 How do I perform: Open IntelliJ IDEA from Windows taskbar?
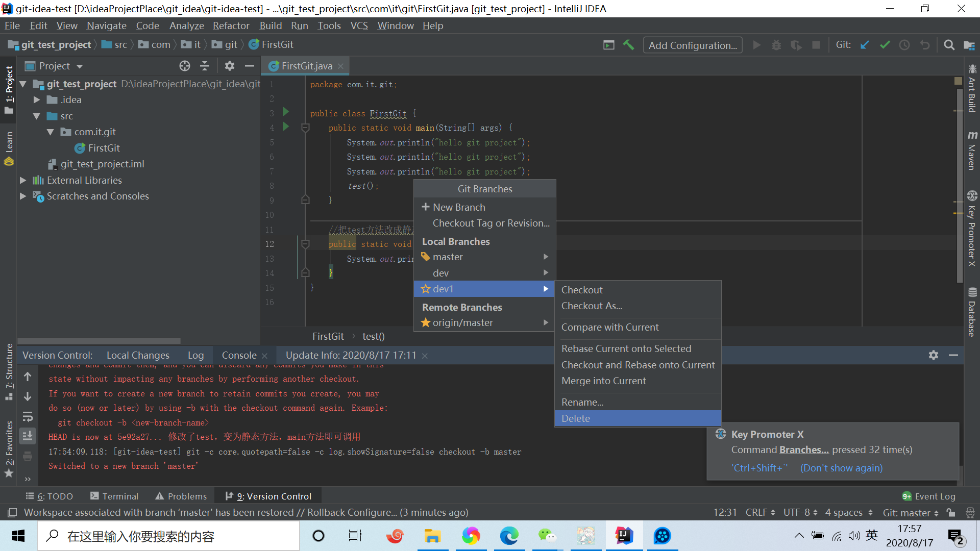click(624, 536)
